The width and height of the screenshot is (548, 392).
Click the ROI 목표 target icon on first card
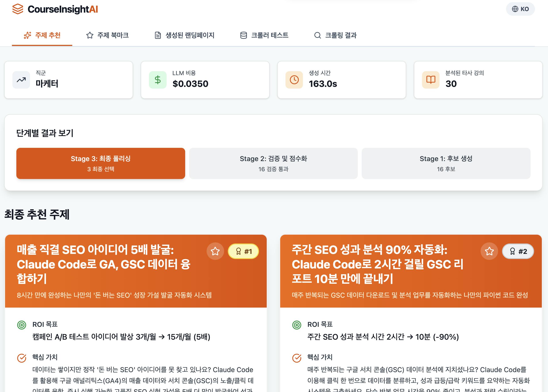click(22, 325)
